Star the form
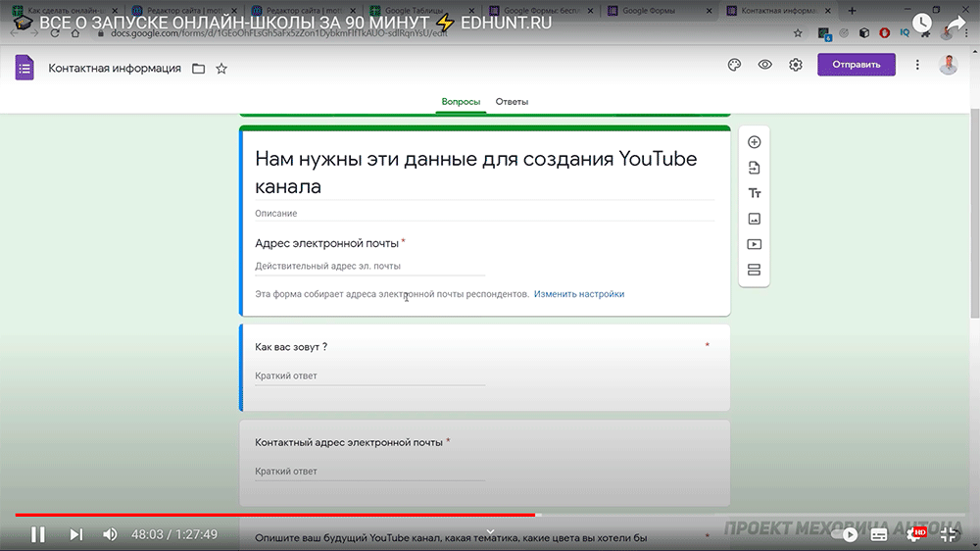This screenshot has width=980, height=551. tap(221, 69)
